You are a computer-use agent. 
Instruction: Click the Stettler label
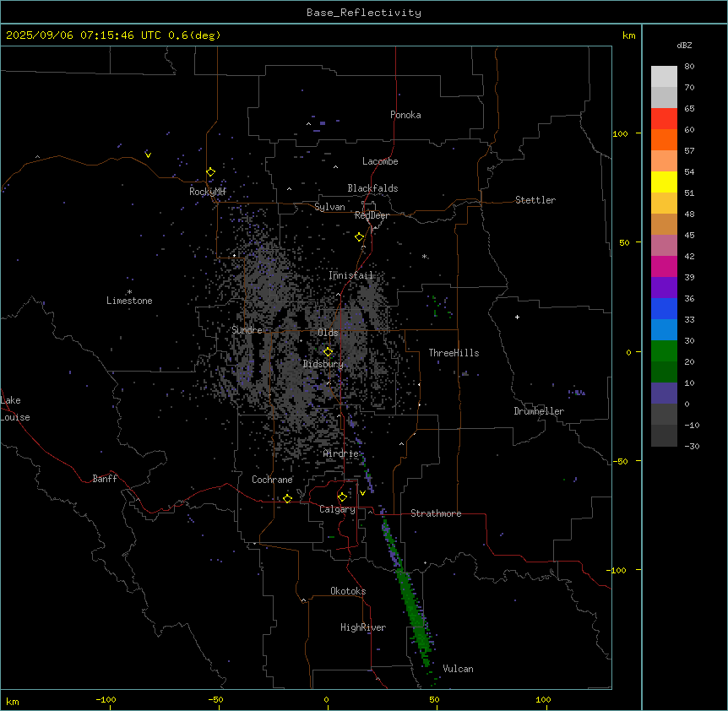click(x=535, y=200)
